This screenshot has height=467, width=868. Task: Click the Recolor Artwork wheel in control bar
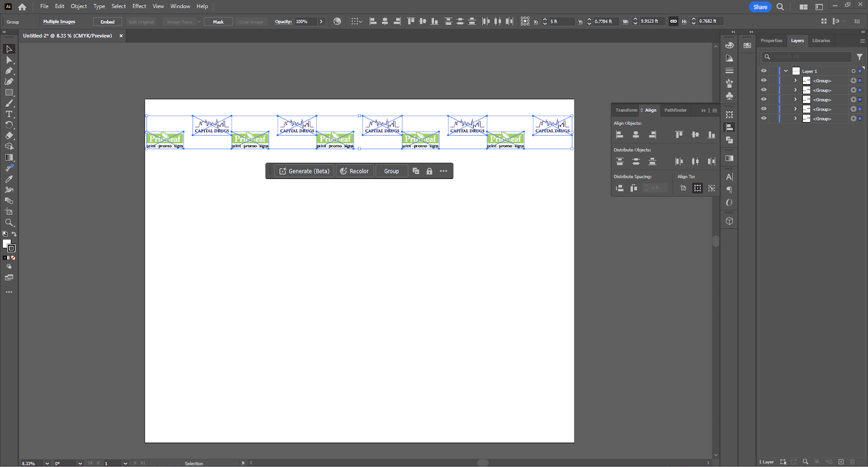coord(337,21)
